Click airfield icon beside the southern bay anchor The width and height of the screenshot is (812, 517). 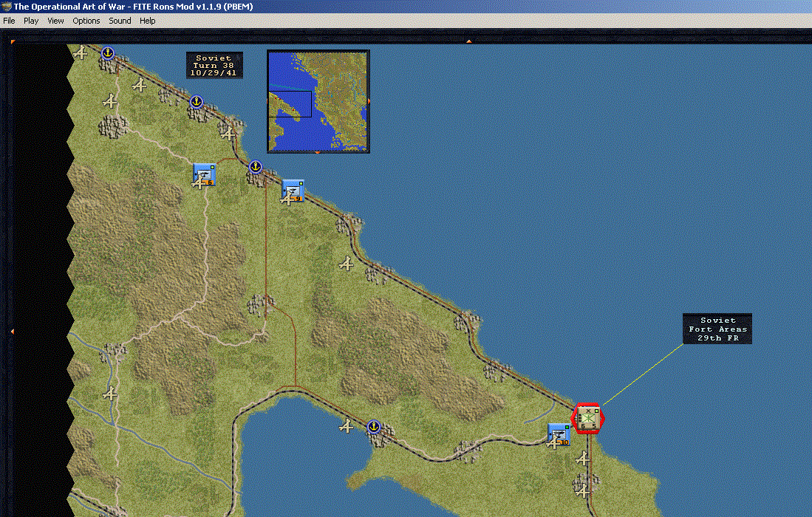point(347,426)
